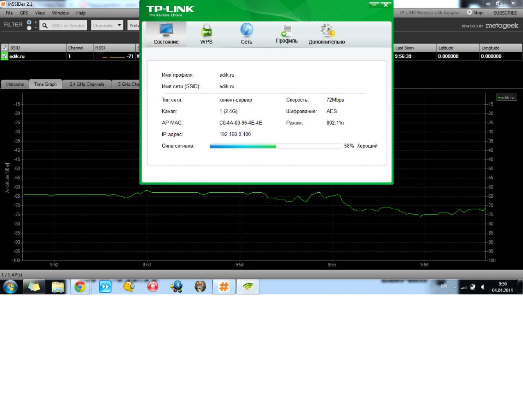
Task: Open the Window menu
Action: click(60, 13)
